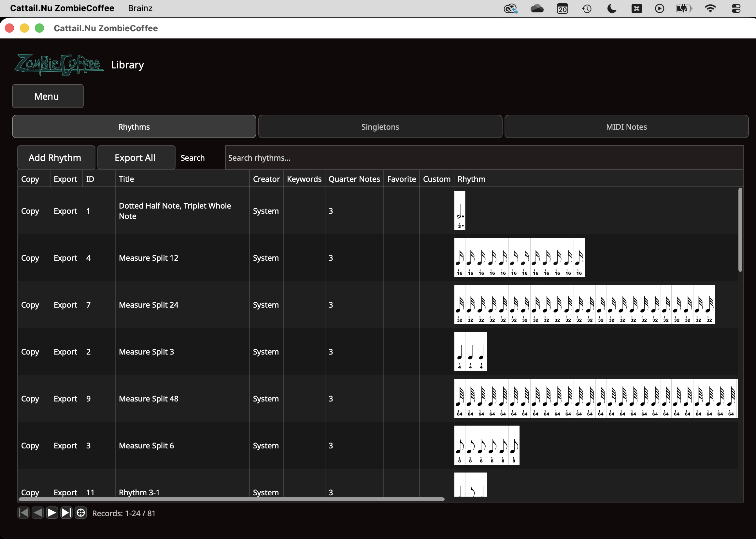756x539 pixels.
Task: Export the Measure Split 24 rhythm
Action: [x=65, y=305]
